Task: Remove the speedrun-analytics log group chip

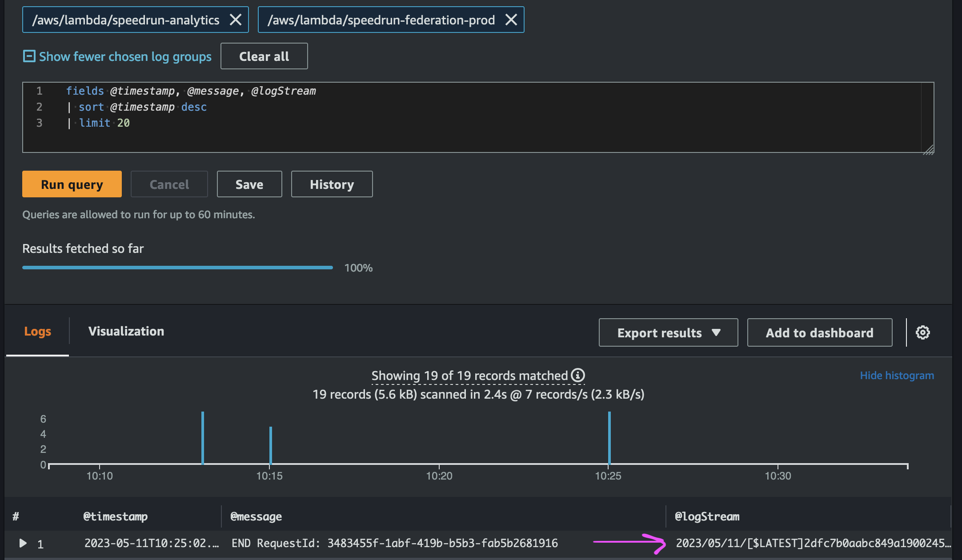Action: pos(236,20)
